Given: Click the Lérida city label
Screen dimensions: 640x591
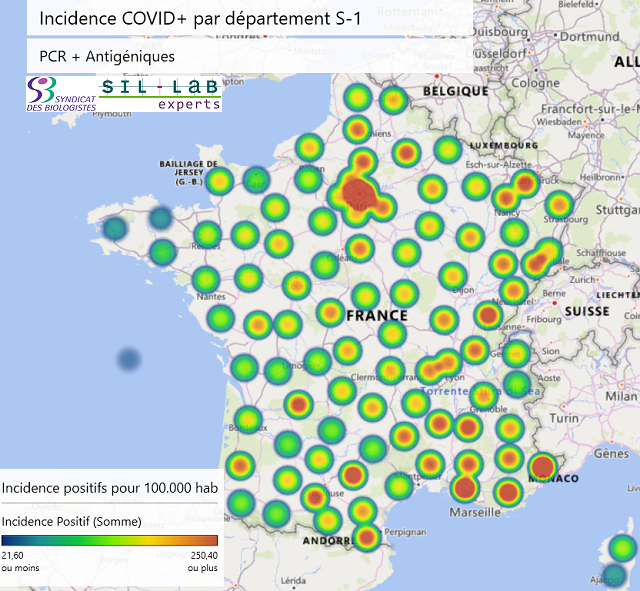Looking at the screenshot, I should 293,580.
